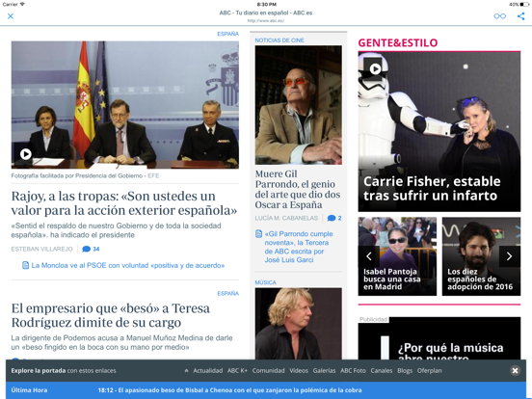Open the «Gil Parrondo cumple noventa» link
This screenshot has width=532, height=399.
coord(299,247)
